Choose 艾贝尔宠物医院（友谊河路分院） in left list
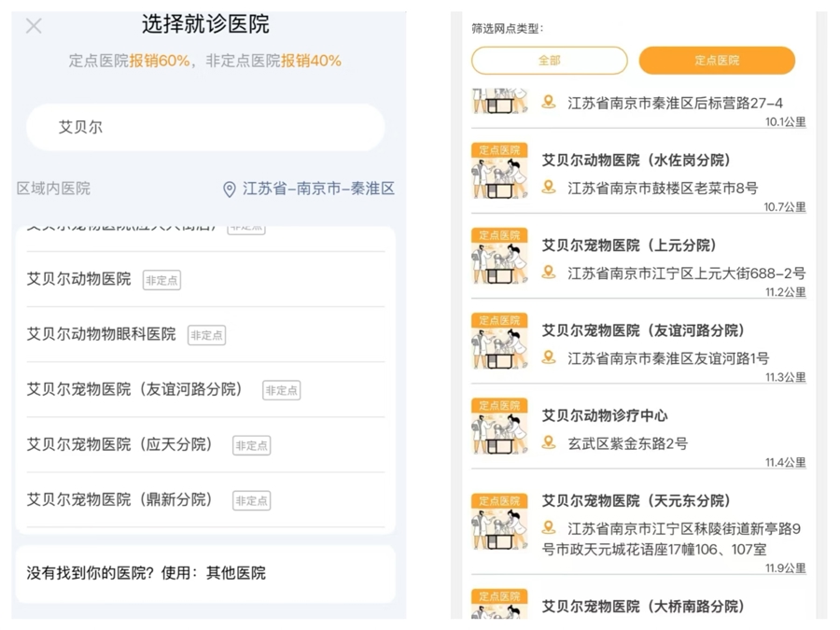 pyautogui.click(x=133, y=389)
